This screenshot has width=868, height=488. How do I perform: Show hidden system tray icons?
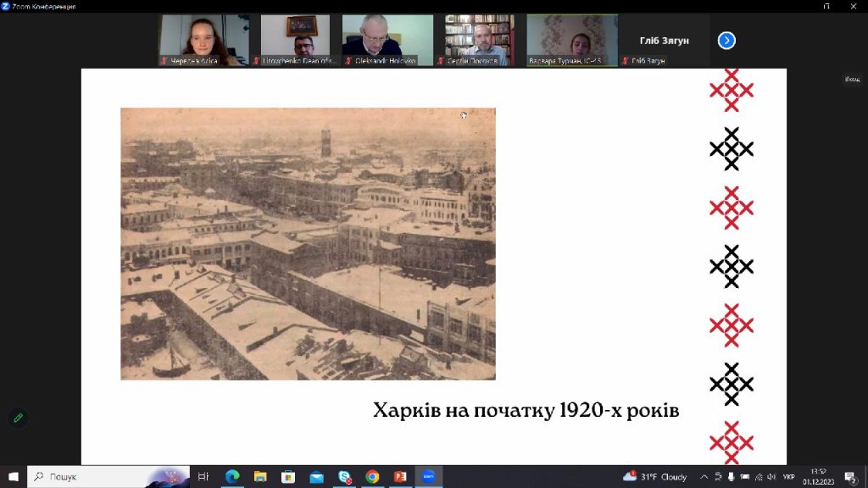tap(704, 476)
